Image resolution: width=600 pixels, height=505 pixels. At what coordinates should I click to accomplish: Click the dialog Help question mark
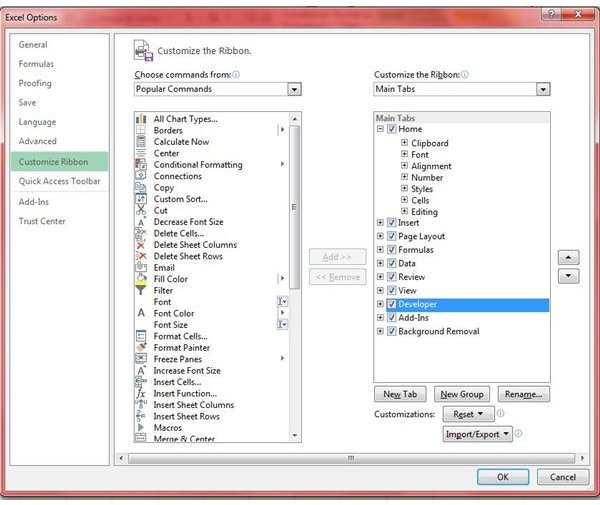551,14
